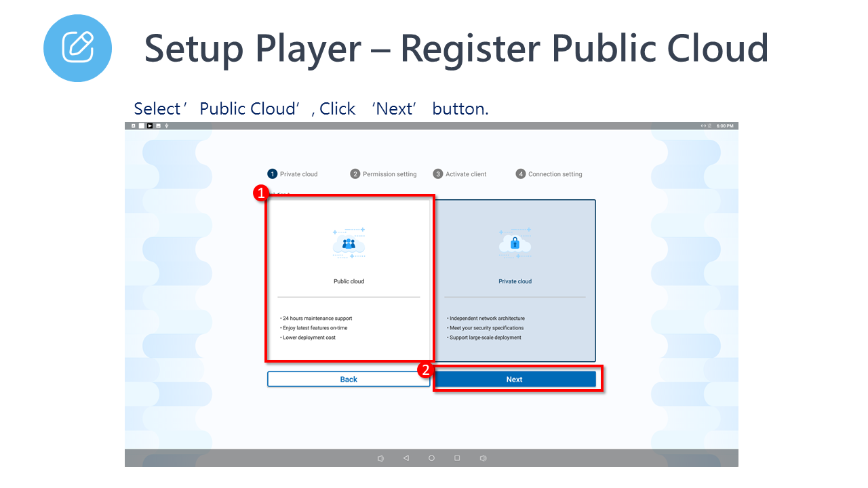
Task: Click the USB icon in status bar
Action: click(167, 126)
